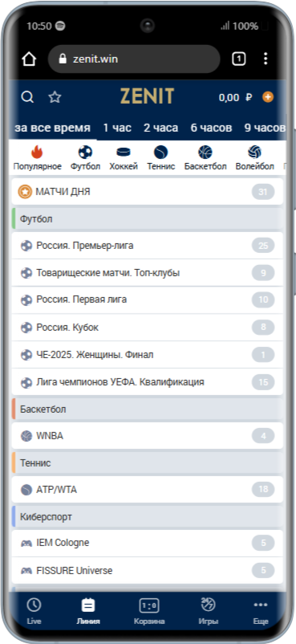This screenshot has width=296, height=644.
Task: Click the gamepad icon beside IEM Cologne
Action: pos(26,543)
